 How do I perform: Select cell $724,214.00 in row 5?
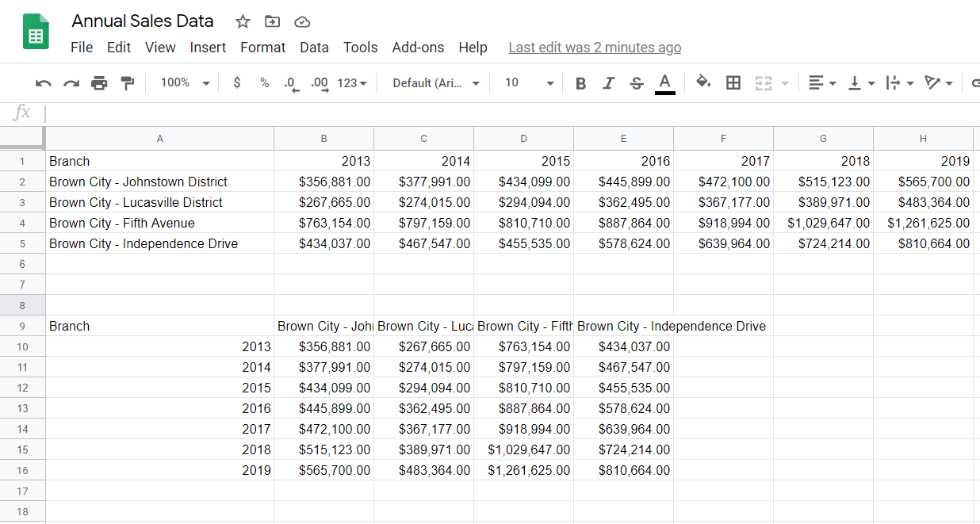coord(823,243)
